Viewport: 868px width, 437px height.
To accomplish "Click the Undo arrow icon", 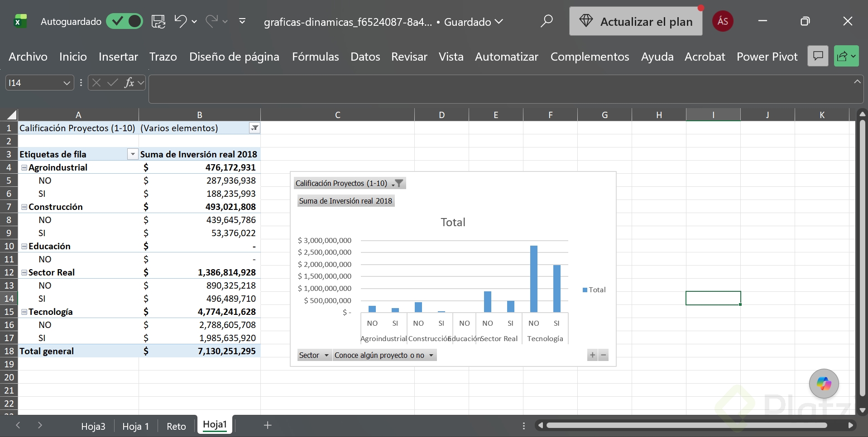I will click(181, 21).
